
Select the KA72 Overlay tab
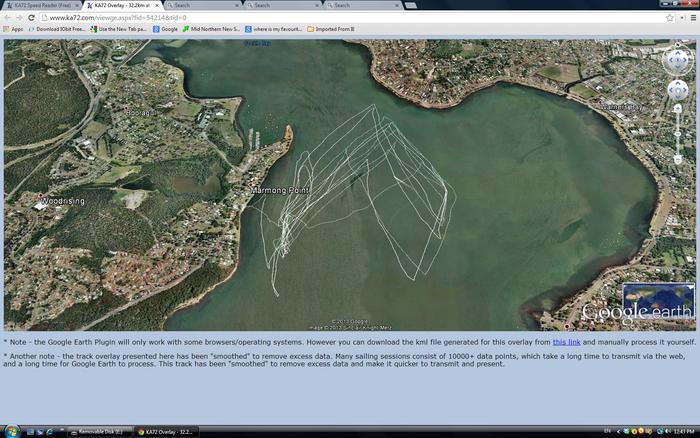[x=120, y=5]
